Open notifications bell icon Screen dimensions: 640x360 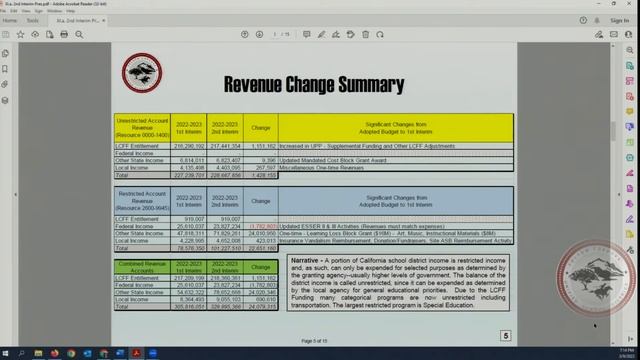coord(597,20)
